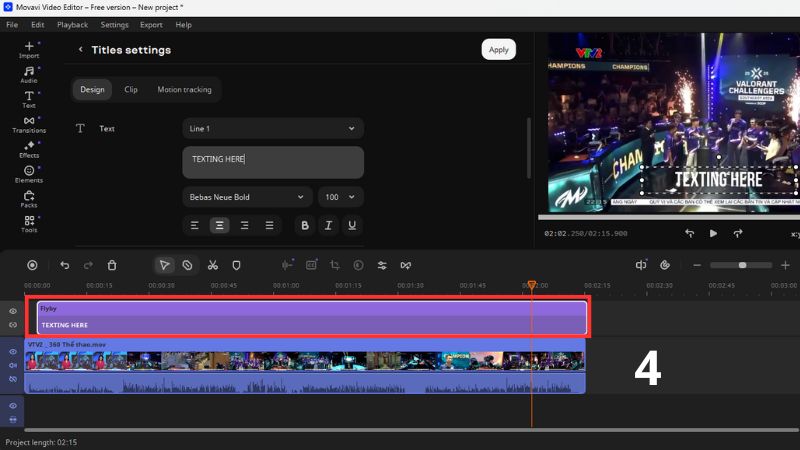The image size is (800, 450).
Task: Go back from Titles settings
Action: tap(80, 50)
